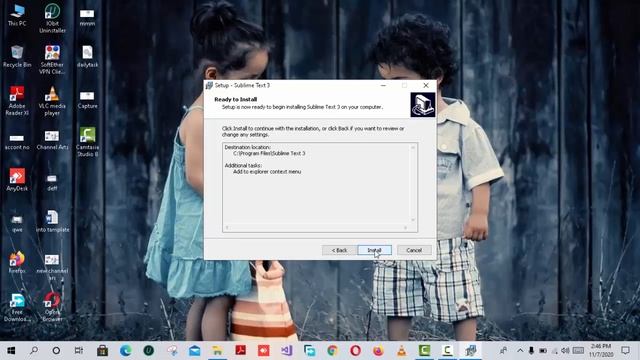
Task: Open Microsoft Store from the taskbar
Action: [102, 350]
